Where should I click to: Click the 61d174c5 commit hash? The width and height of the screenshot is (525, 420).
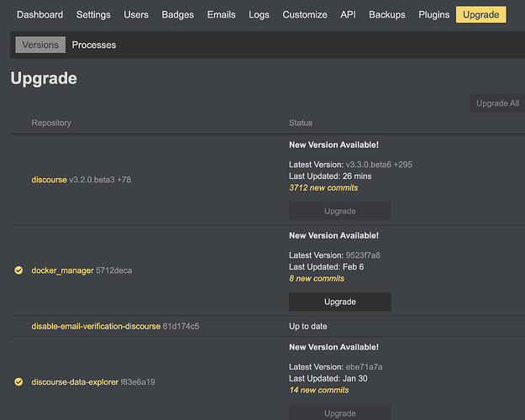click(x=181, y=326)
